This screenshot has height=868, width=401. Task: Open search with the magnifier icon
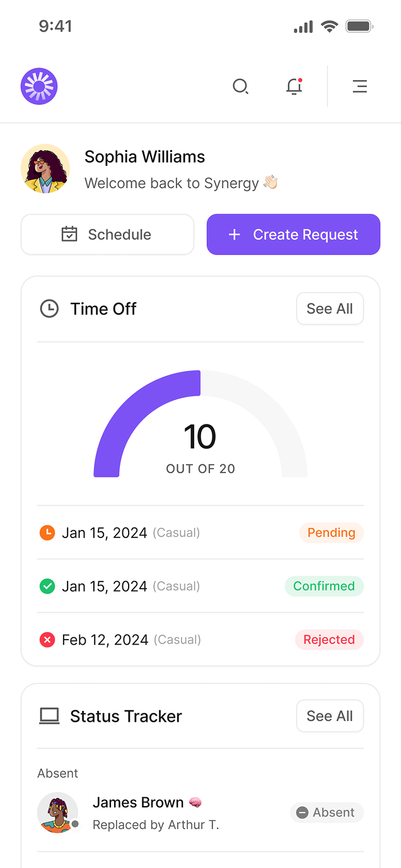240,86
